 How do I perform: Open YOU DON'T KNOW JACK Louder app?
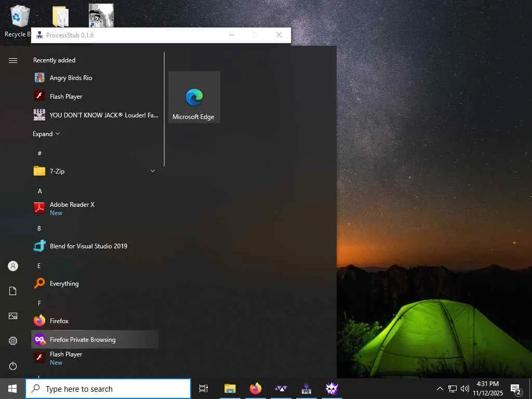click(x=95, y=115)
